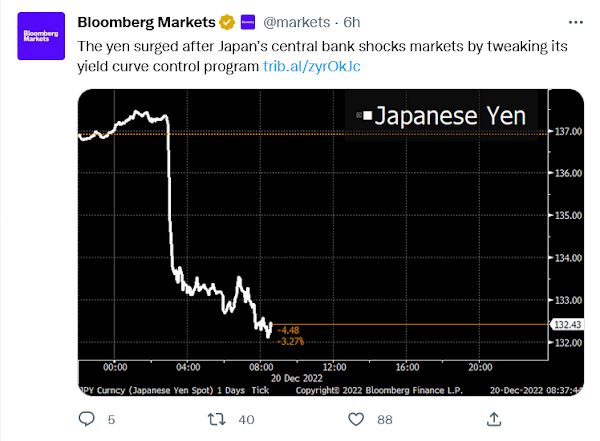
Task: Click the reply speech bubble icon
Action: 86,419
